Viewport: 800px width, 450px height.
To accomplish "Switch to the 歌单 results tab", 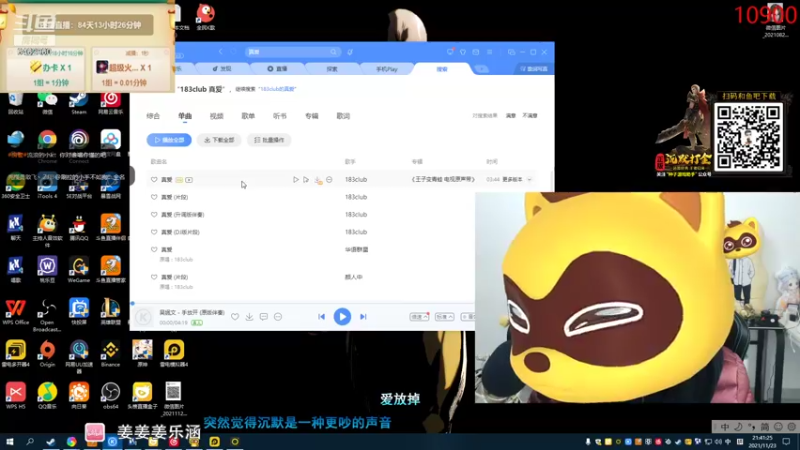I will click(248, 116).
